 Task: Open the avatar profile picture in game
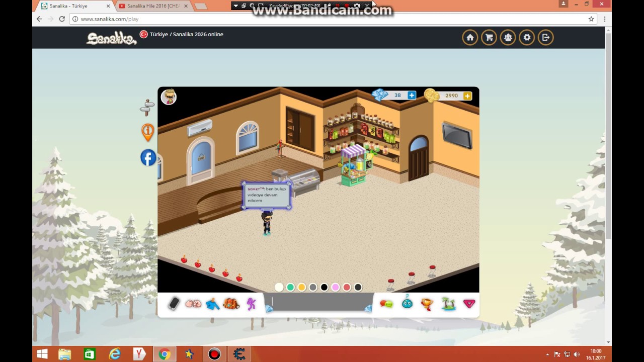[x=169, y=97]
